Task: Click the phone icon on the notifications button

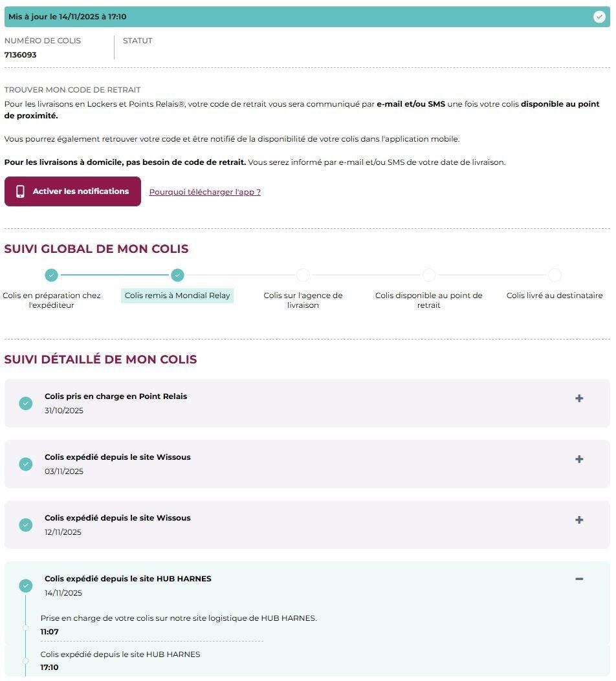Action: pyautogui.click(x=20, y=191)
